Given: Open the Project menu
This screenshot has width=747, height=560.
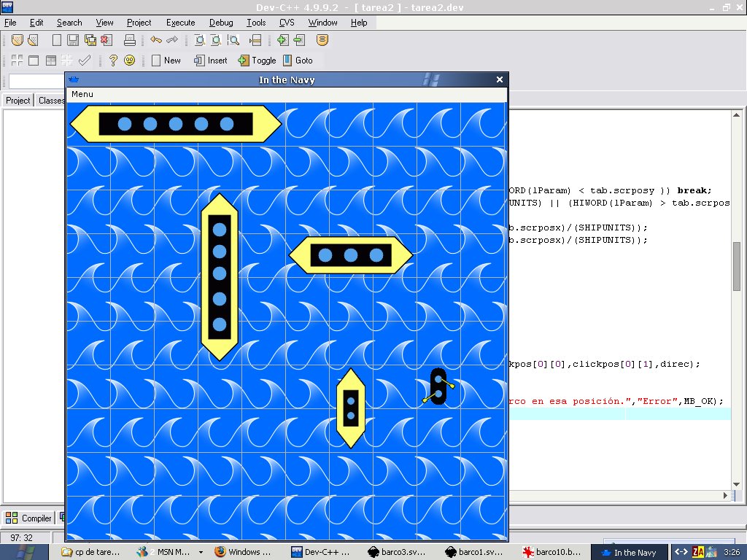Looking at the screenshot, I should (x=139, y=23).
